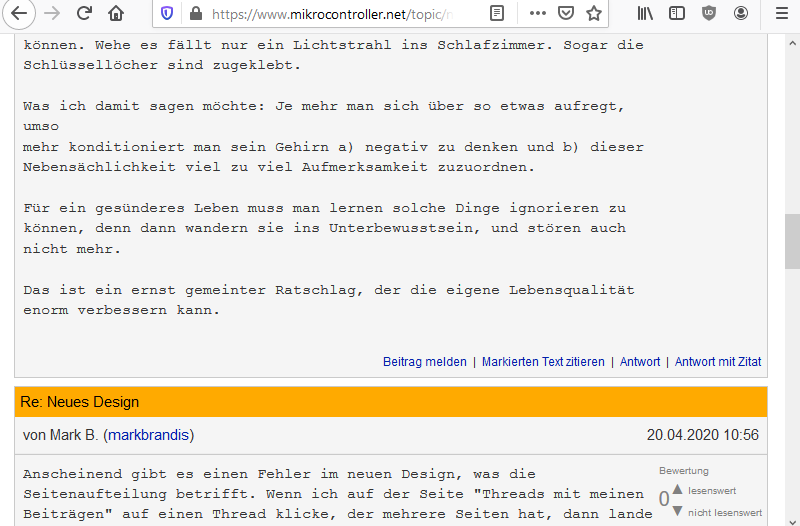This screenshot has height=526, width=800.
Task: Reload the current page
Action: pyautogui.click(x=84, y=13)
